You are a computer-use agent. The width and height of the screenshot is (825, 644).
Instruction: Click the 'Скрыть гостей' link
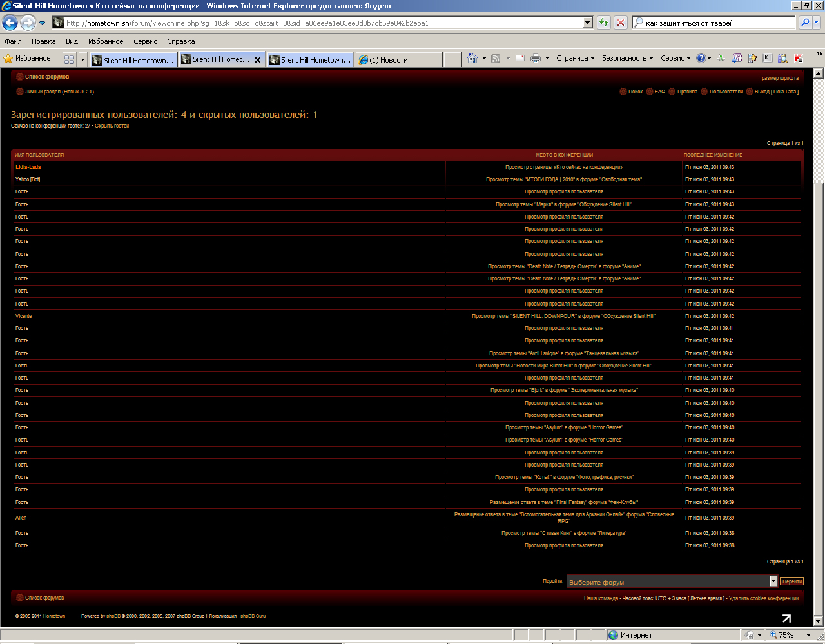112,126
